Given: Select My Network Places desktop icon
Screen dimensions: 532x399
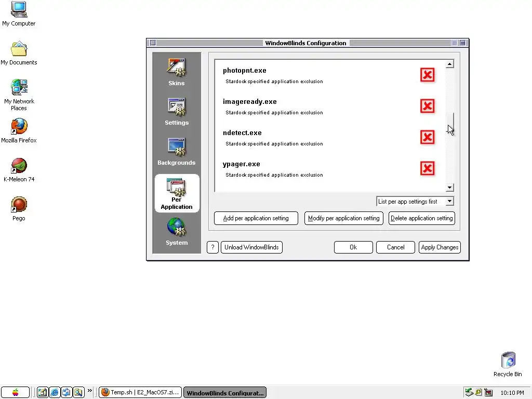Looking at the screenshot, I should 19,95.
